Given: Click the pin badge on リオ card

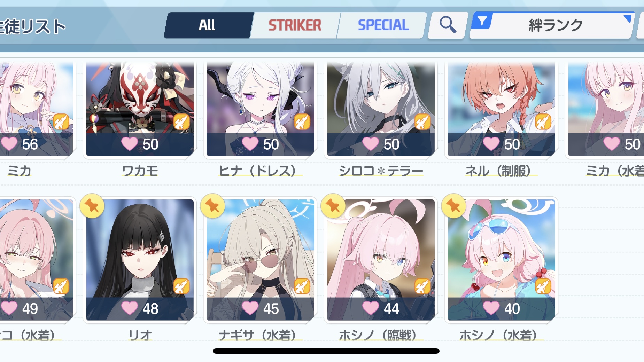Looking at the screenshot, I should 92,206.
